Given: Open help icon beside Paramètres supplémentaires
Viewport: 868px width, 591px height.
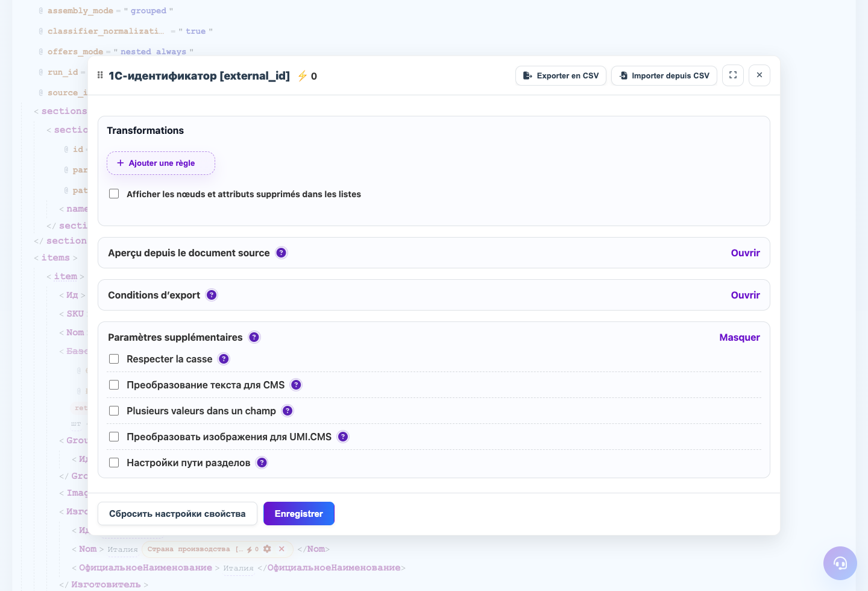Looking at the screenshot, I should (x=254, y=337).
